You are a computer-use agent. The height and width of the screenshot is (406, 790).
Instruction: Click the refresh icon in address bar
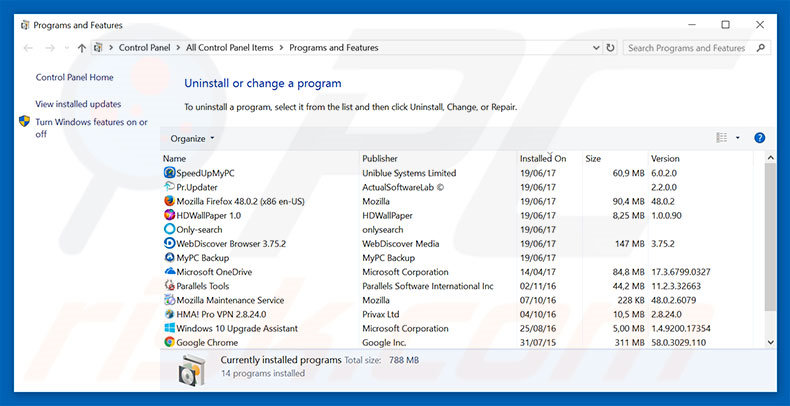tap(610, 48)
